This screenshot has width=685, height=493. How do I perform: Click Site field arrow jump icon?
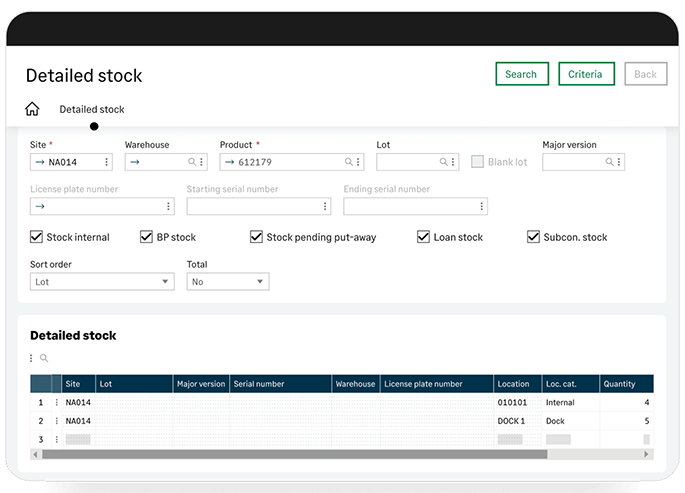click(40, 162)
